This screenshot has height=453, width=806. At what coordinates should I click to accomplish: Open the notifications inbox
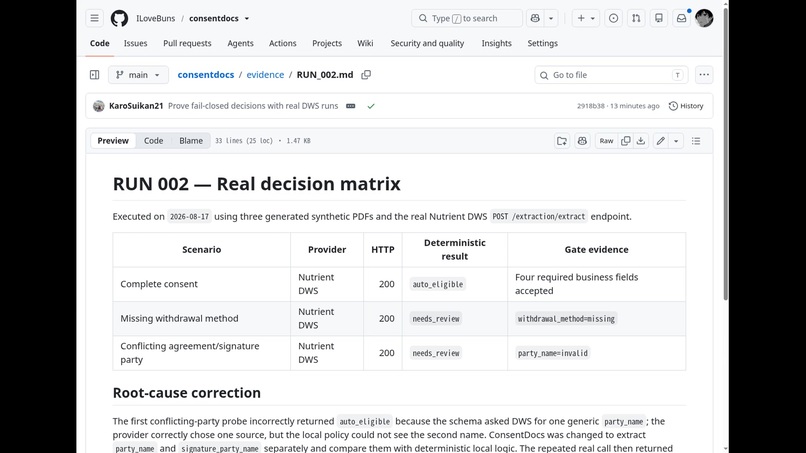(681, 19)
